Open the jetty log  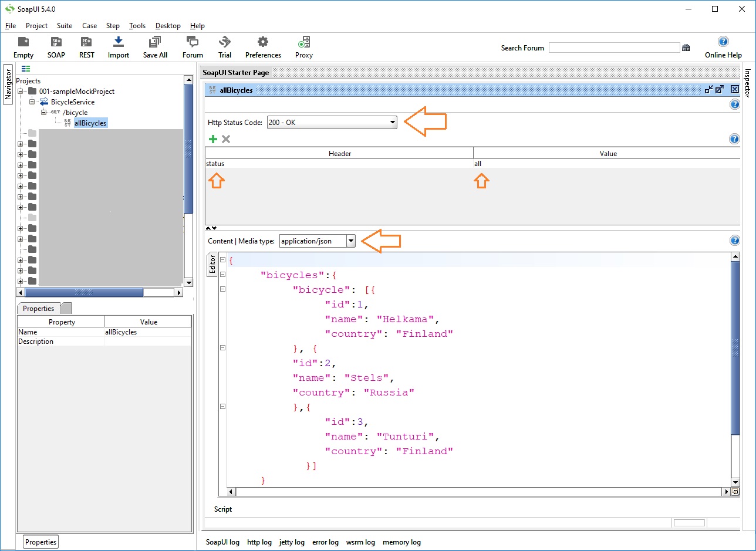[292, 542]
